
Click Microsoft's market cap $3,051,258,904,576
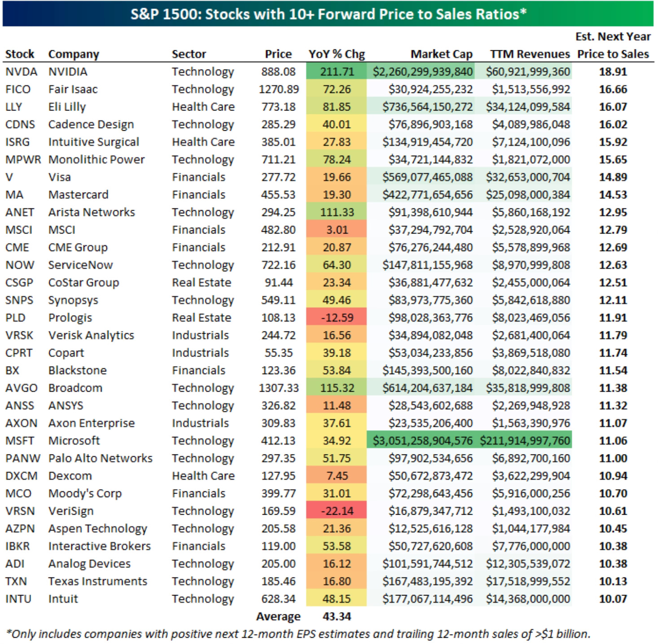coord(423,441)
